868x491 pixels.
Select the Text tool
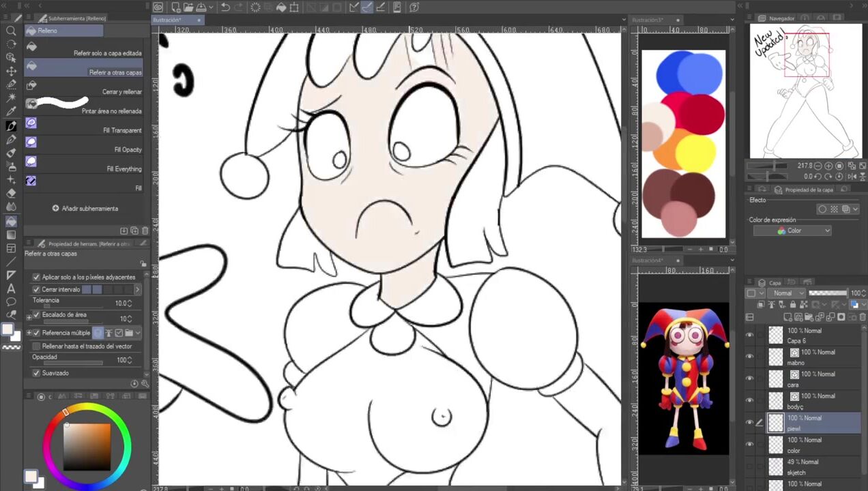[x=11, y=288]
